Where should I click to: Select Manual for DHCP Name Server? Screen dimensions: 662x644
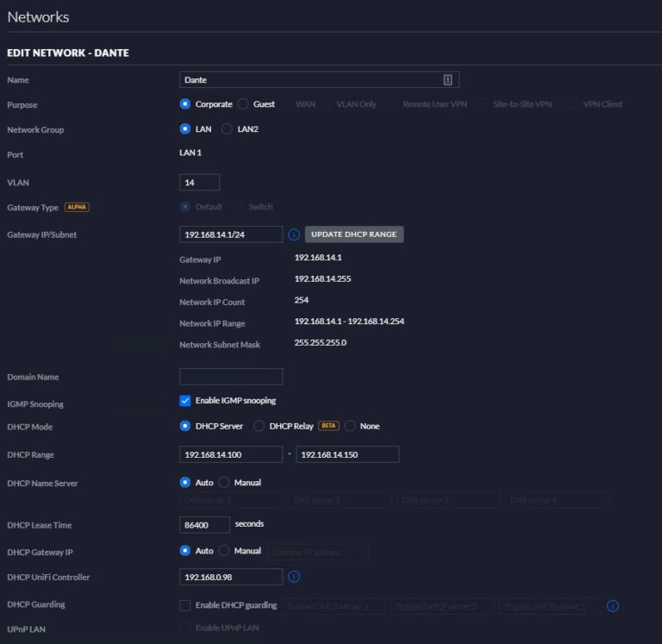pos(224,483)
